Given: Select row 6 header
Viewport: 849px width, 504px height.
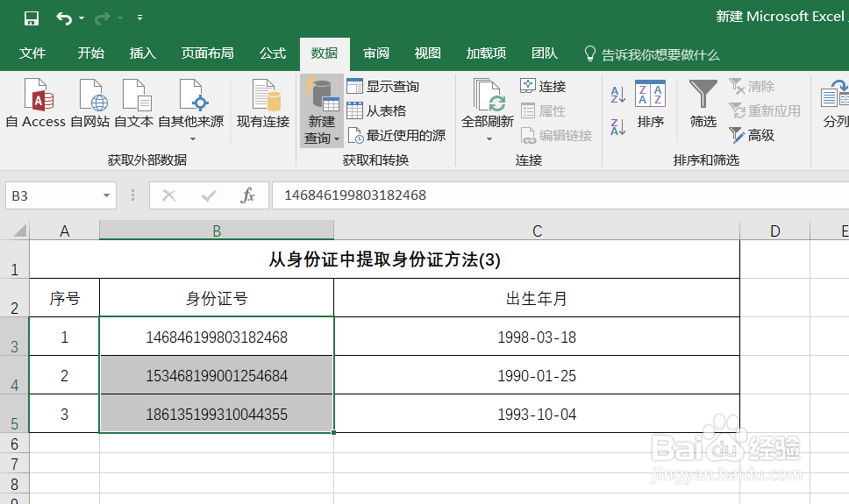Looking at the screenshot, I should [14, 444].
